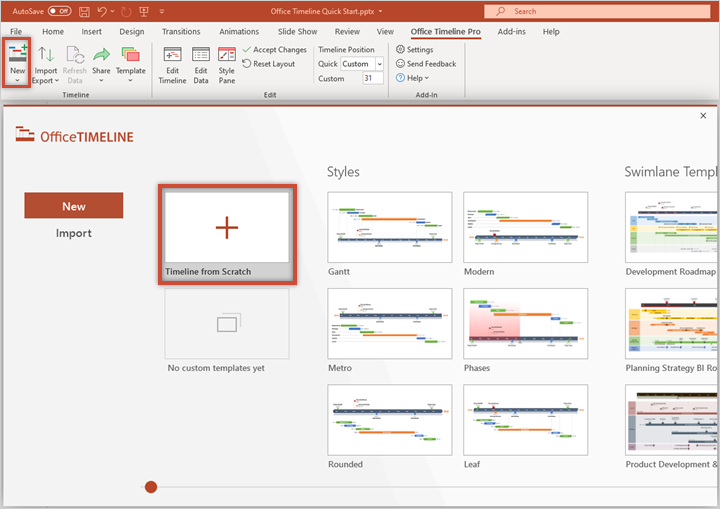Select the Product Development template thumbnail
The height and width of the screenshot is (509, 720).
pyautogui.click(x=672, y=420)
